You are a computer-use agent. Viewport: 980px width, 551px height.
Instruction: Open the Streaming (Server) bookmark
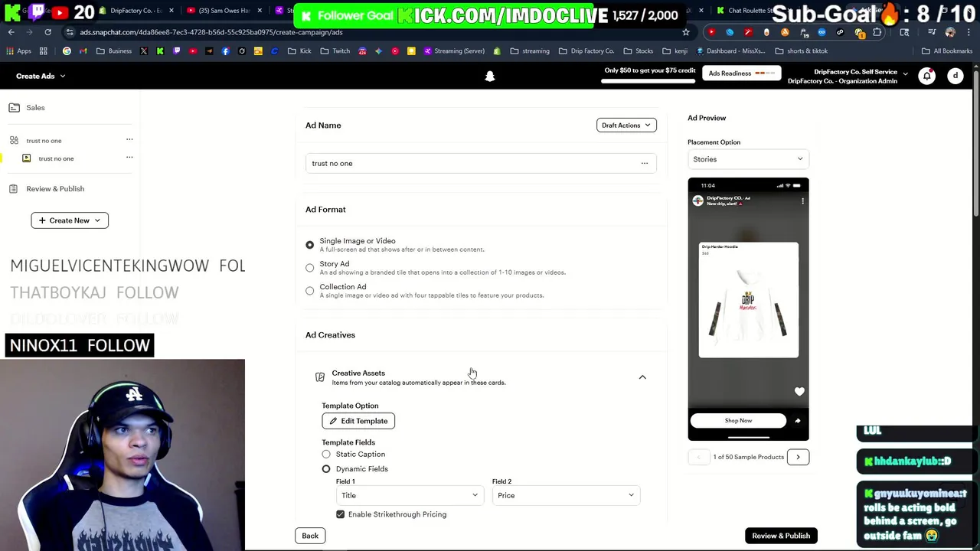pos(453,51)
